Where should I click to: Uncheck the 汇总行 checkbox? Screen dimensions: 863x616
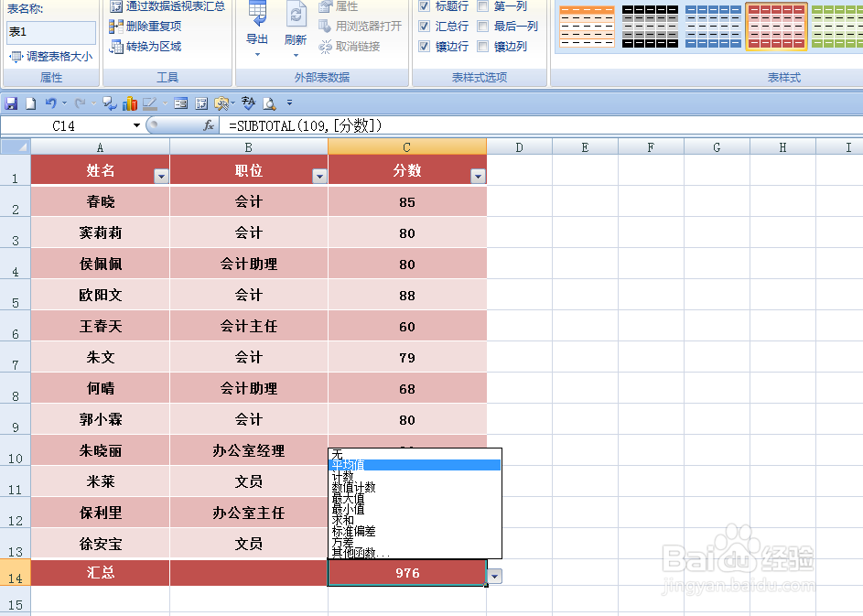426,26
